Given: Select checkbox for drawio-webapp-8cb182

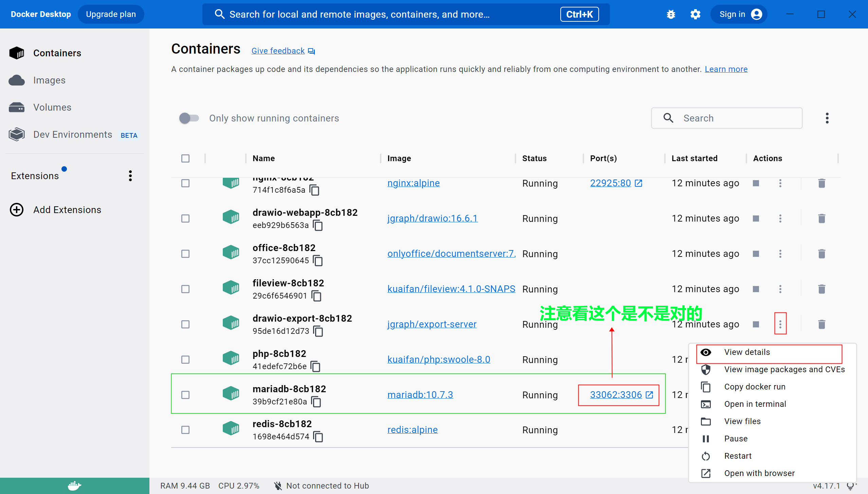Looking at the screenshot, I should click(185, 218).
